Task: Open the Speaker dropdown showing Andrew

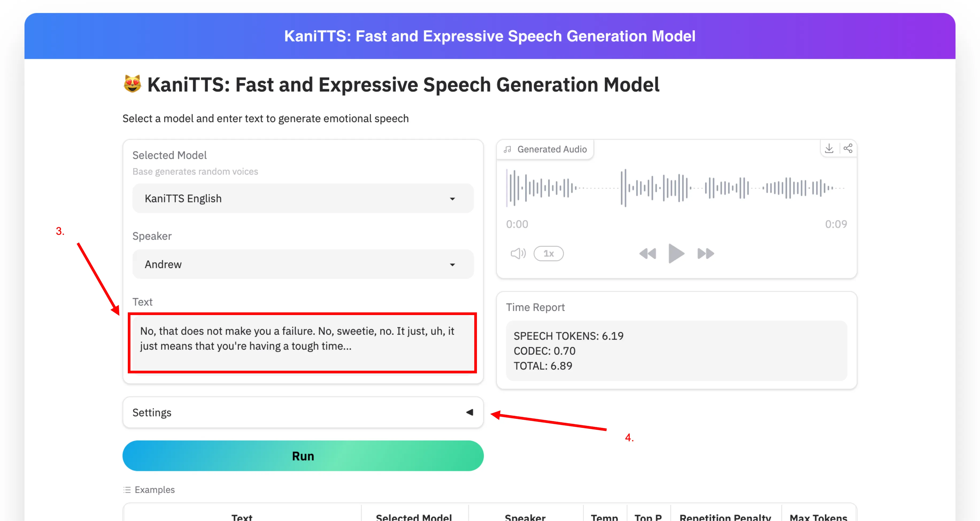Action: [303, 265]
